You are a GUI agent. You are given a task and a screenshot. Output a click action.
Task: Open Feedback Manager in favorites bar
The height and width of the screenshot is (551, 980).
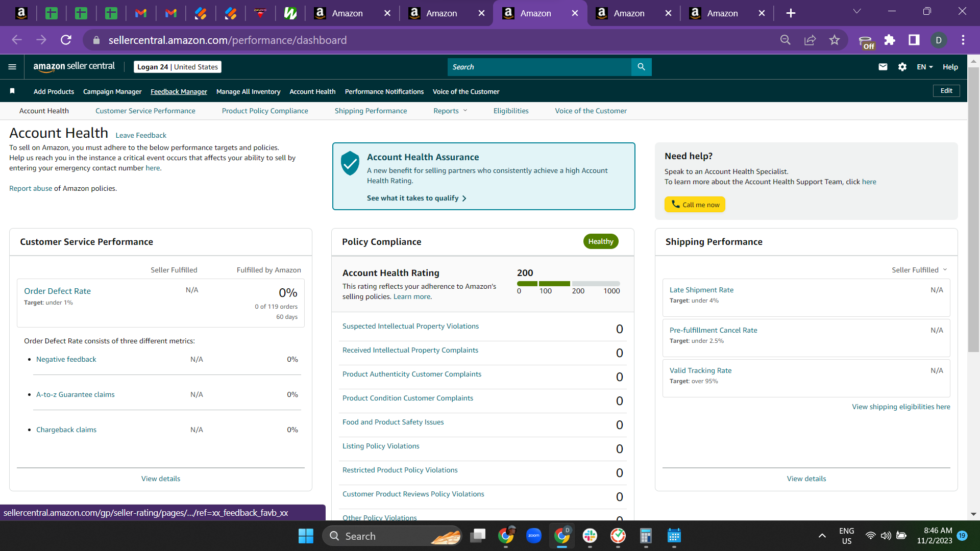coord(179,91)
